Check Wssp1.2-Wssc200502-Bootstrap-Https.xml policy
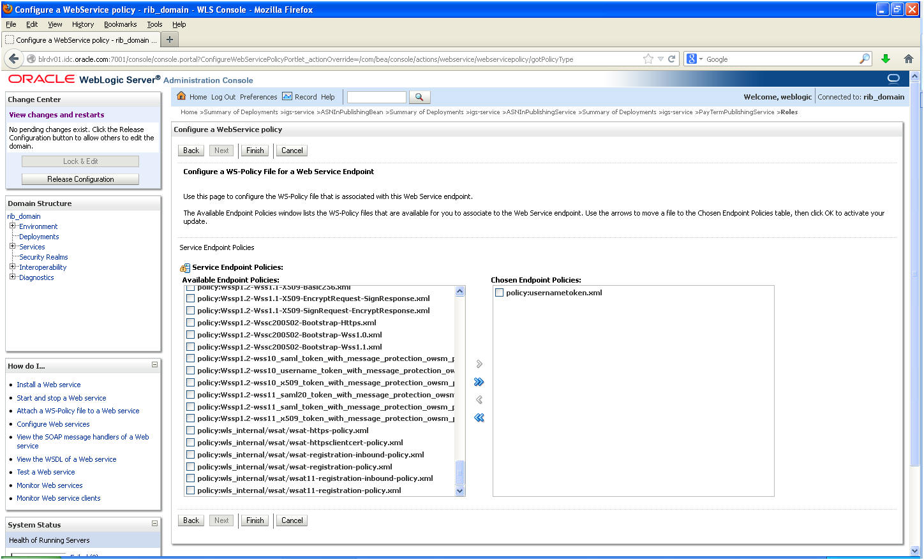 pos(190,323)
